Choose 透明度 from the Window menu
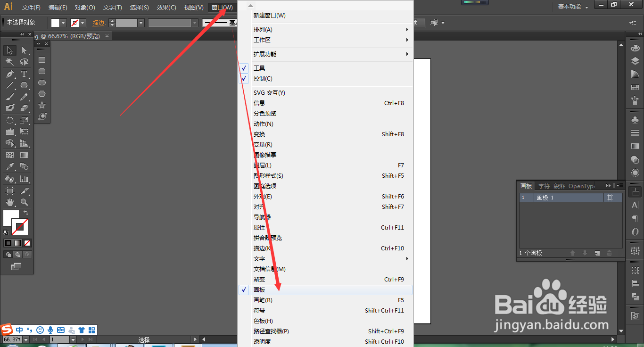The width and height of the screenshot is (644, 347). (x=325, y=342)
